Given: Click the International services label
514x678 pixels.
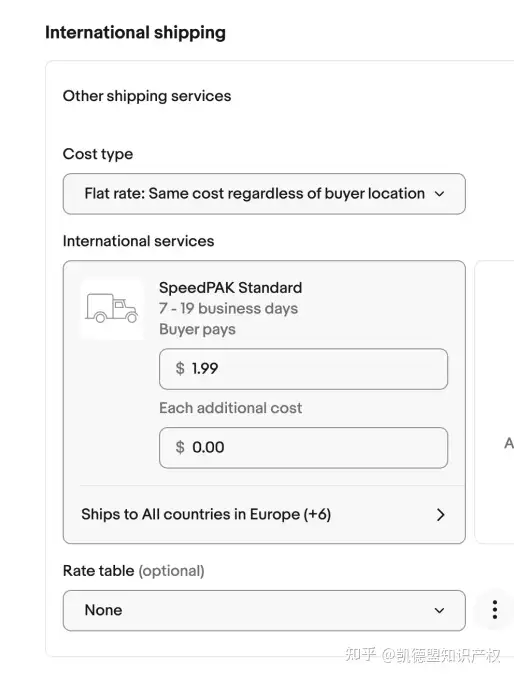Looking at the screenshot, I should click(x=138, y=241).
